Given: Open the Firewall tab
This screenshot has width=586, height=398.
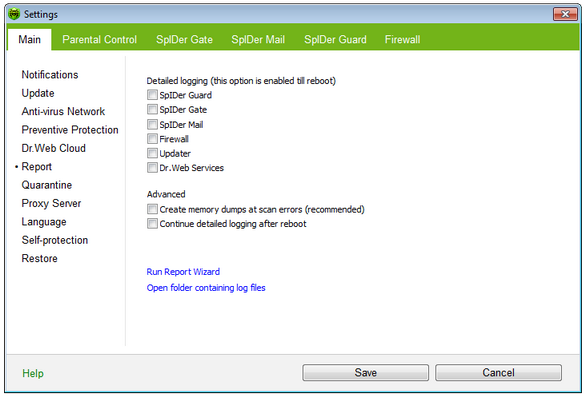Looking at the screenshot, I should point(403,40).
